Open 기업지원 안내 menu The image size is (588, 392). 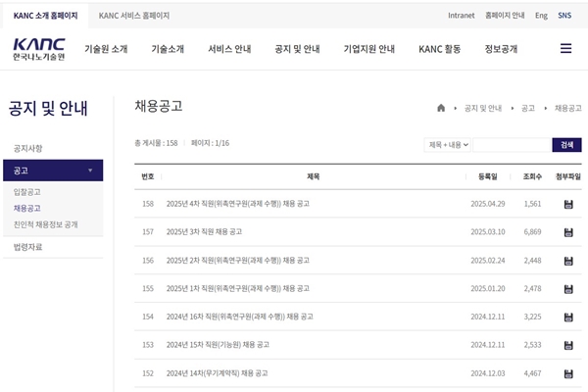369,49
